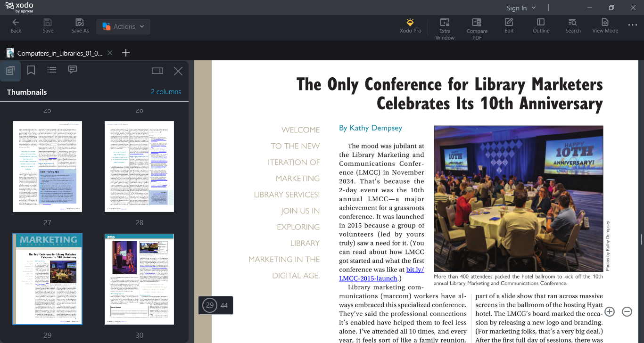Open View Mode options
644x343 pixels.
click(x=605, y=26)
